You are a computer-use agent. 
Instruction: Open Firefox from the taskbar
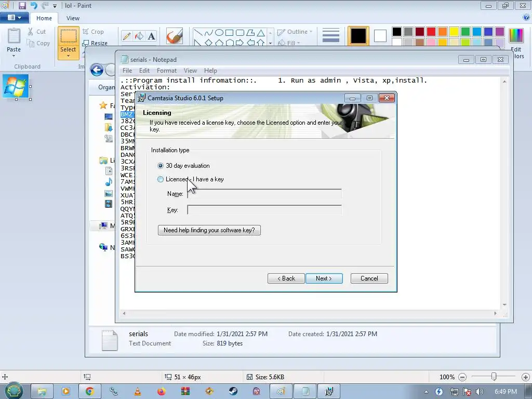click(161, 391)
